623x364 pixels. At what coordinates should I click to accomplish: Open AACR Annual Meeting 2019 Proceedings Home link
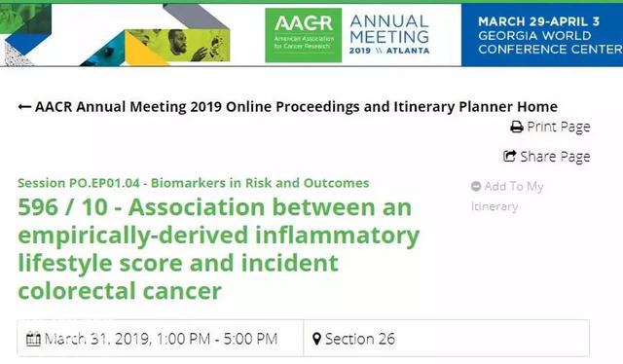coord(296,106)
